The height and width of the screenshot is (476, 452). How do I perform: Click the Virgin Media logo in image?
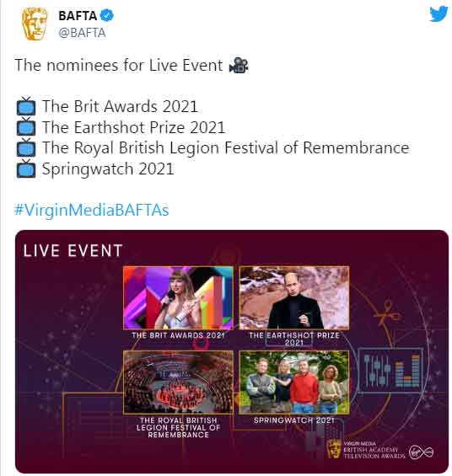click(421, 452)
